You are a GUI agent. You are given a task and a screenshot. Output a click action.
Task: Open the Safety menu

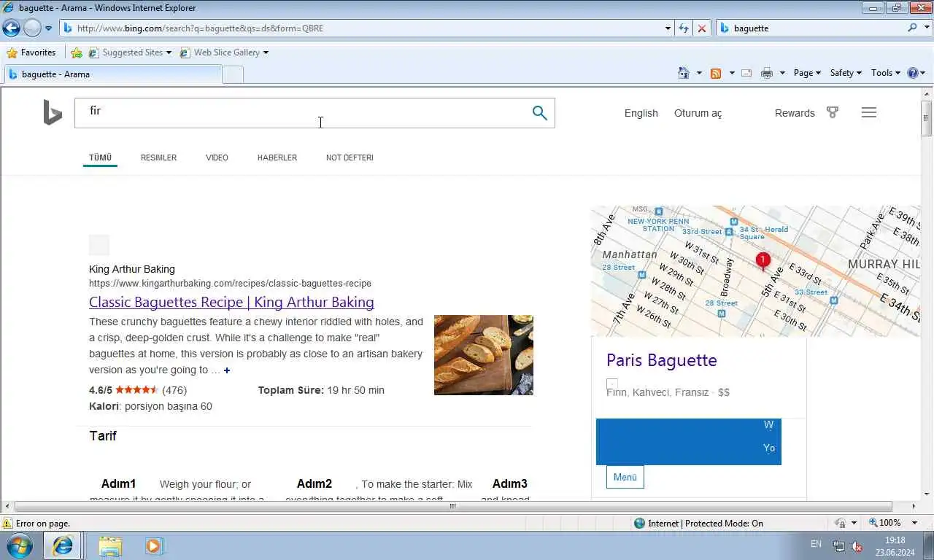[846, 73]
